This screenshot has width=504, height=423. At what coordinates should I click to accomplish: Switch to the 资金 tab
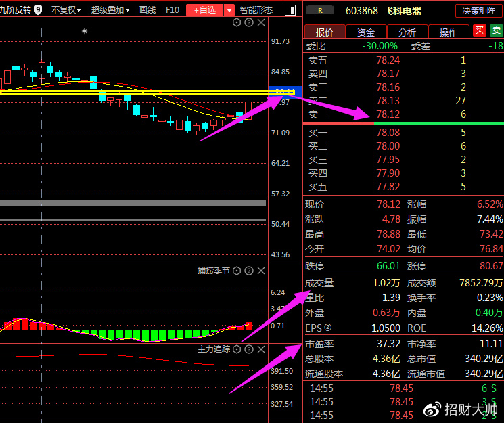pos(366,32)
